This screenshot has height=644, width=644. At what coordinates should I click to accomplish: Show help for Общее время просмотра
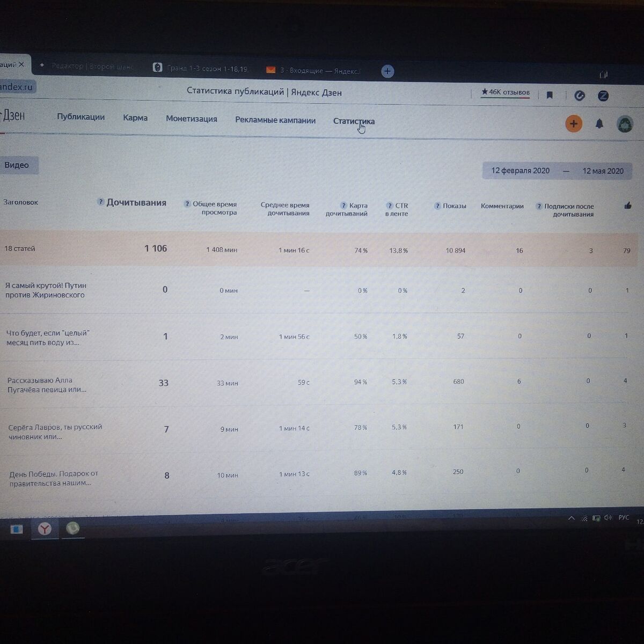pyautogui.click(x=187, y=204)
